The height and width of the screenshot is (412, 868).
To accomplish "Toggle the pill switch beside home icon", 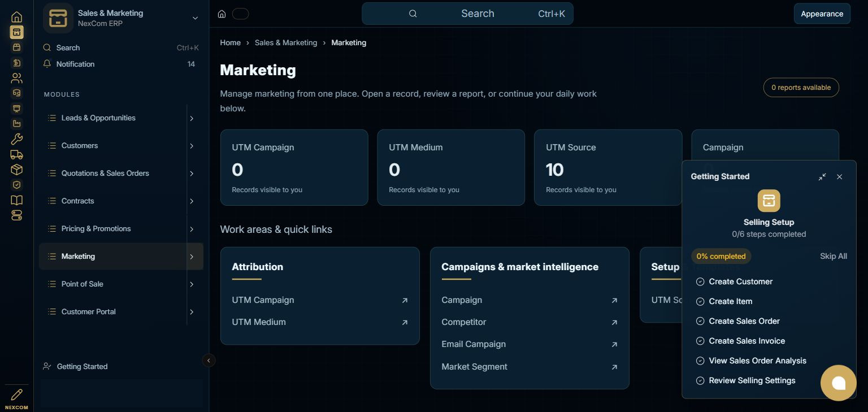I will pyautogui.click(x=241, y=14).
